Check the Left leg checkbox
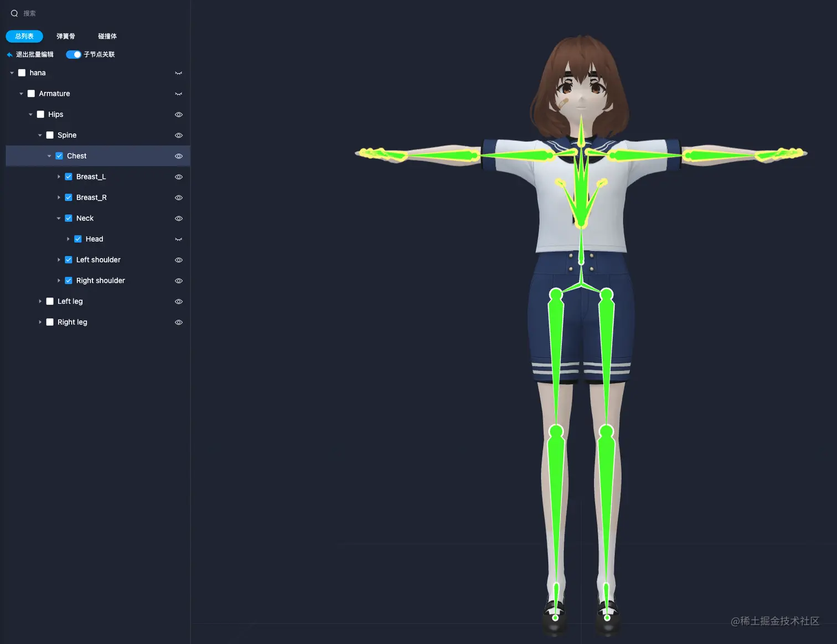Viewport: 837px width, 644px height. tap(50, 301)
